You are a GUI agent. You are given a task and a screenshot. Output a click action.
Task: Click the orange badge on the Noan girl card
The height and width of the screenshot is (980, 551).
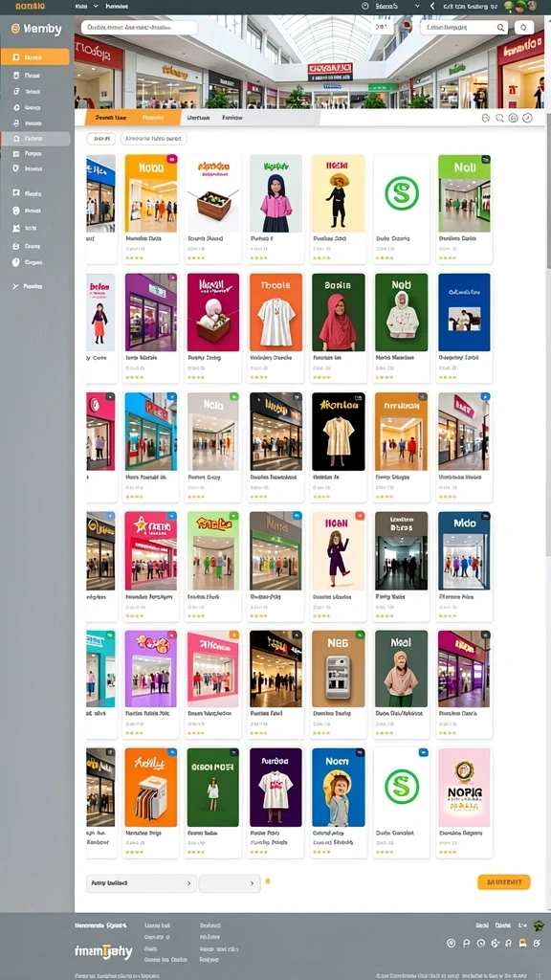point(360,516)
